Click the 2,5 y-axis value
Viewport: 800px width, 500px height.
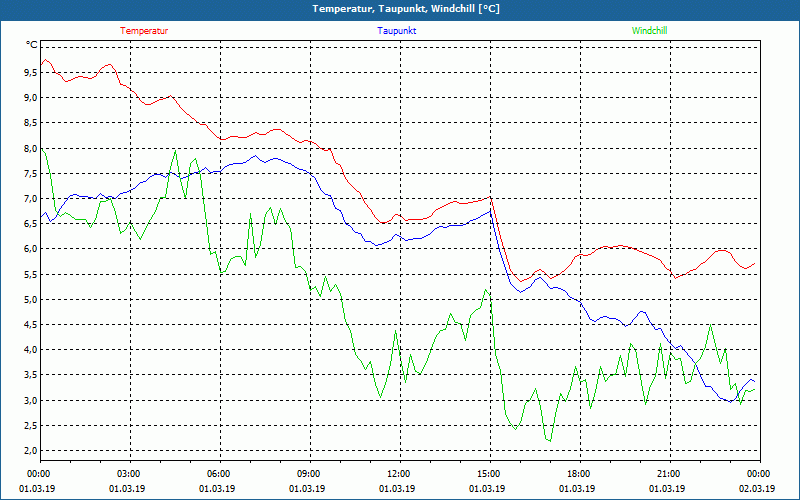point(31,426)
